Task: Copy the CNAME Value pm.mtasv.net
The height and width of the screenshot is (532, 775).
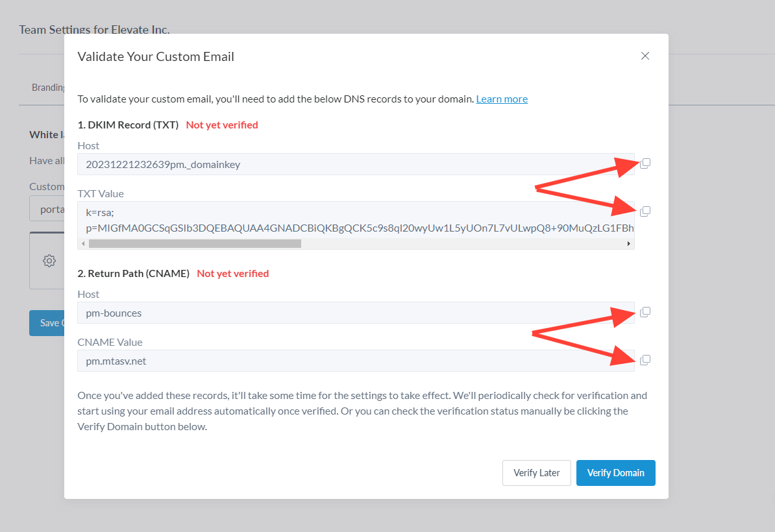Action: [x=645, y=360]
